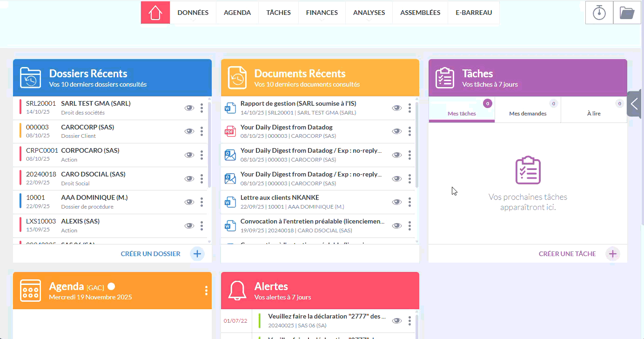Open the Finances menu
644x339 pixels.
(322, 13)
